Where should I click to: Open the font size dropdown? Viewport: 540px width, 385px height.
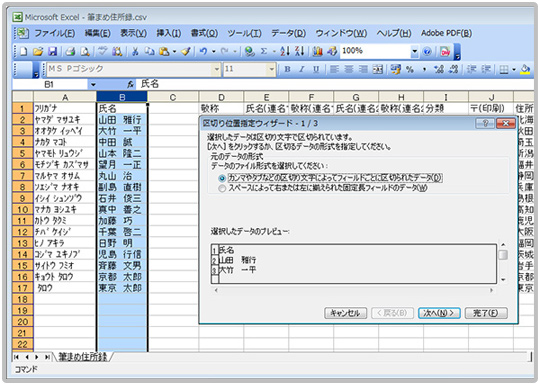(272, 69)
